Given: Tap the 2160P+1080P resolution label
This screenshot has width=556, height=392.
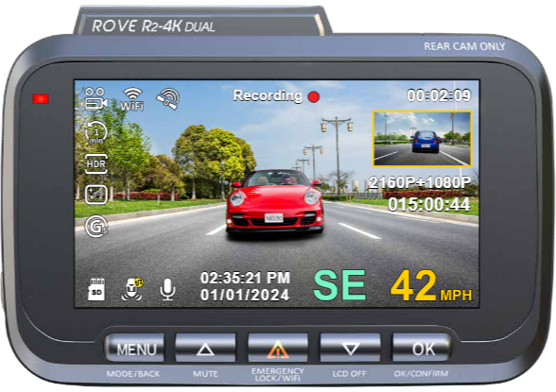Looking at the screenshot, I should 420,182.
